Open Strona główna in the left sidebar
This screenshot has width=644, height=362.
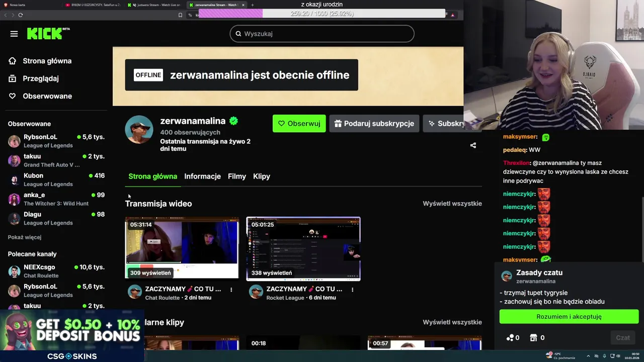click(x=40, y=61)
